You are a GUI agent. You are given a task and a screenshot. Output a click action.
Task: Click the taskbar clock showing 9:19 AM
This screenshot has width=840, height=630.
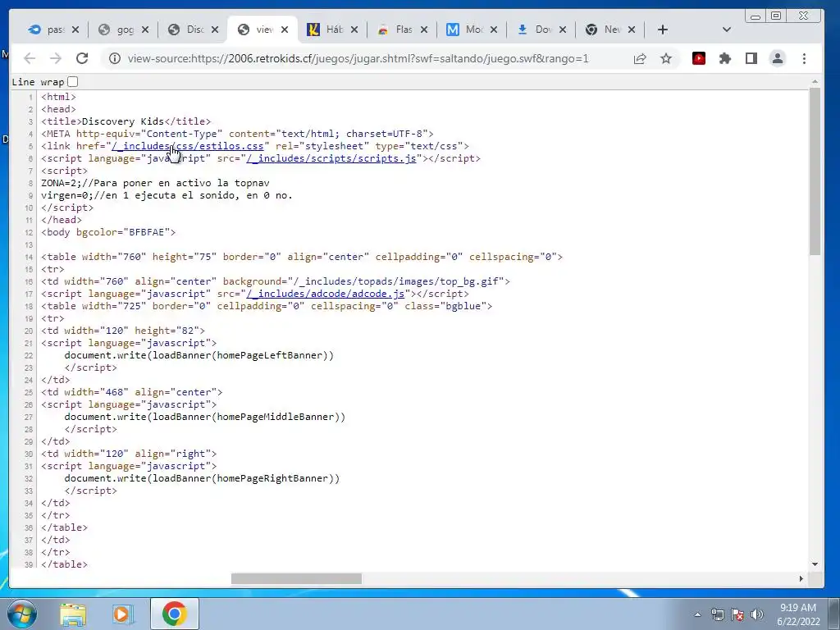coord(798,614)
